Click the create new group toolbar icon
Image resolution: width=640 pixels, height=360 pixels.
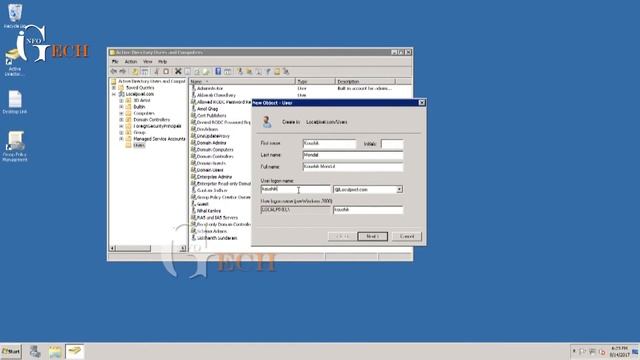(x=249, y=71)
